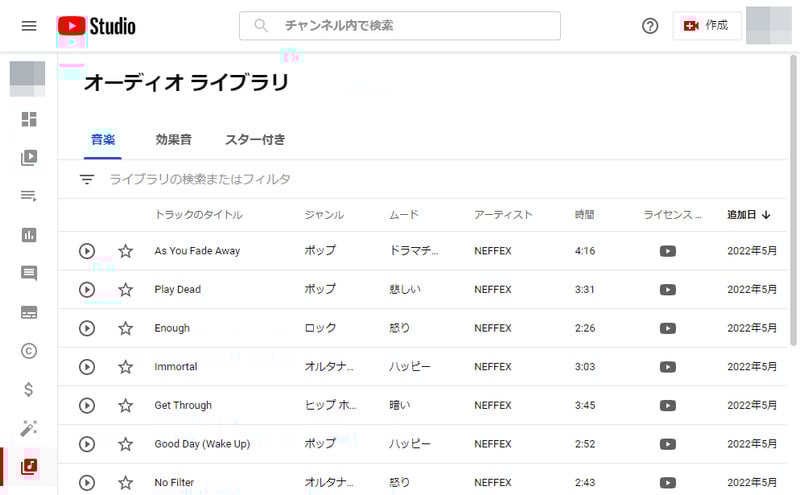Click the channel thumbnail in sidebar
Viewport: 800px width, 495px height.
[28, 79]
